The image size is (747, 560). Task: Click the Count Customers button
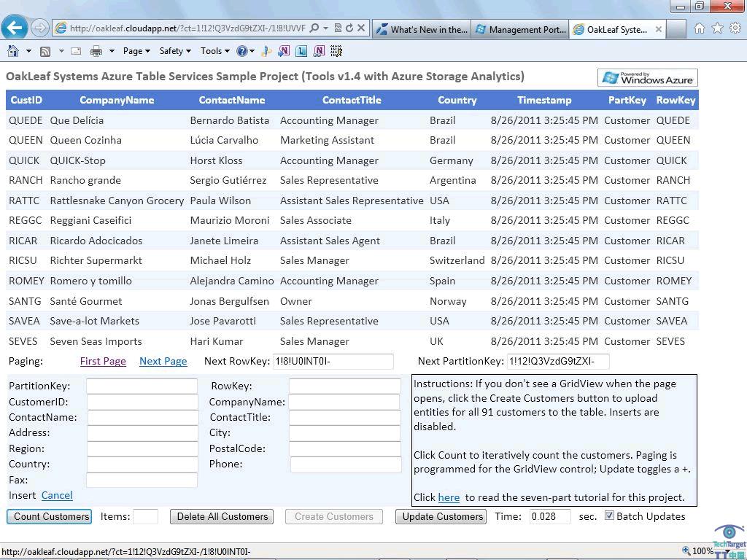[x=49, y=517]
